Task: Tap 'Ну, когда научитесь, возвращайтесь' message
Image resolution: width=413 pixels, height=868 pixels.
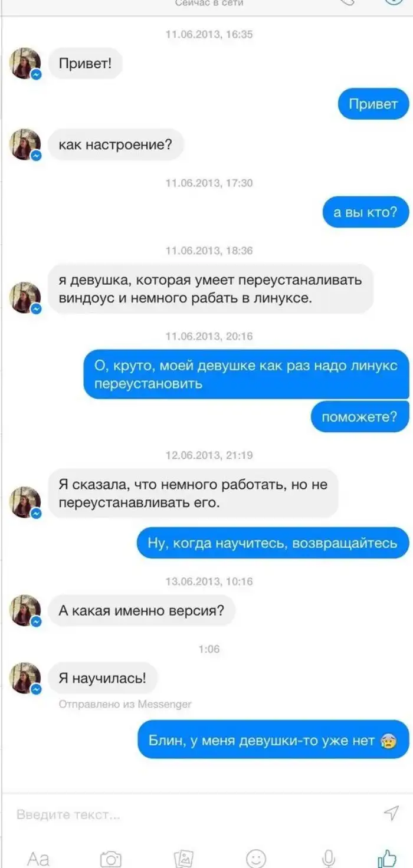Action: coord(273,542)
